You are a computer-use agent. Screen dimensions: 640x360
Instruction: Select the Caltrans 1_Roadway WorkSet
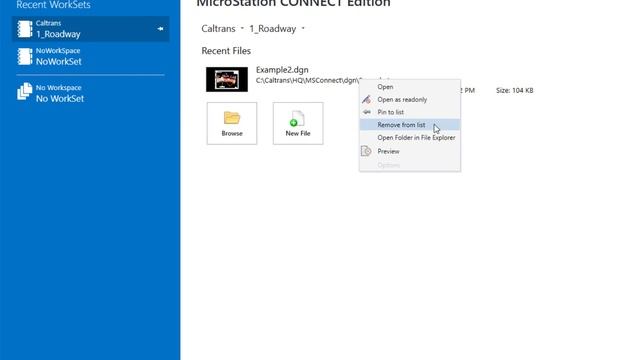tap(90, 29)
